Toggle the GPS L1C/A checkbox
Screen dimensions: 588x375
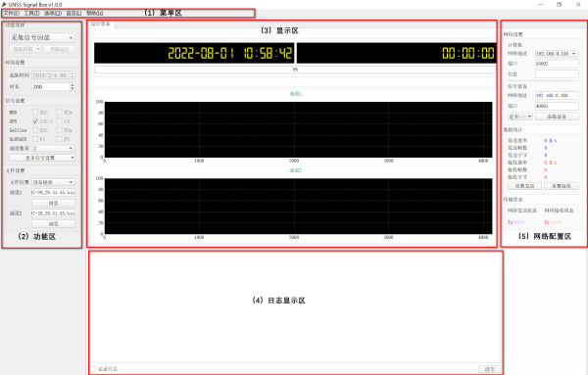point(35,121)
